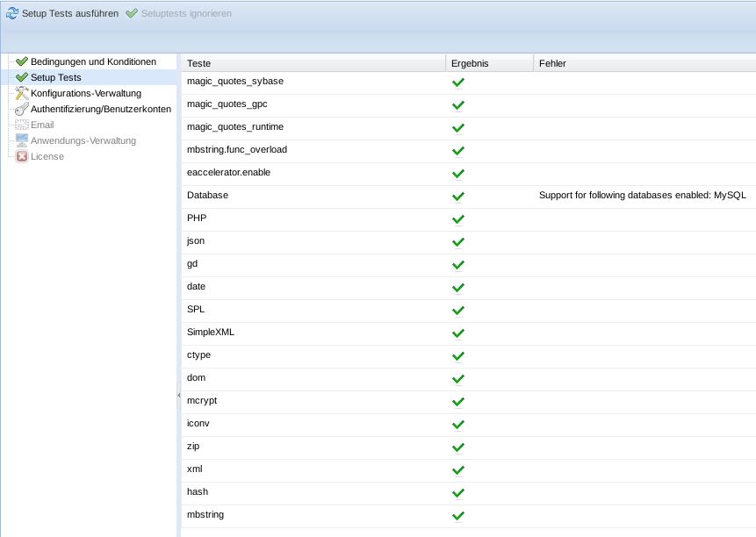This screenshot has width=756, height=537.
Task: Click the monitor icon for Anwendungs-Verwaltung
Action: pos(22,140)
